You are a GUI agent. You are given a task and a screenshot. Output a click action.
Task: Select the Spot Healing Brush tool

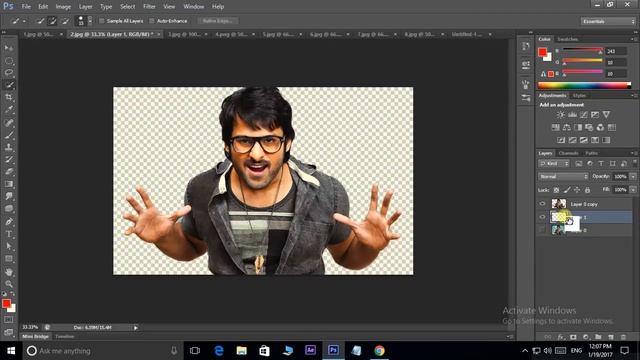point(9,122)
